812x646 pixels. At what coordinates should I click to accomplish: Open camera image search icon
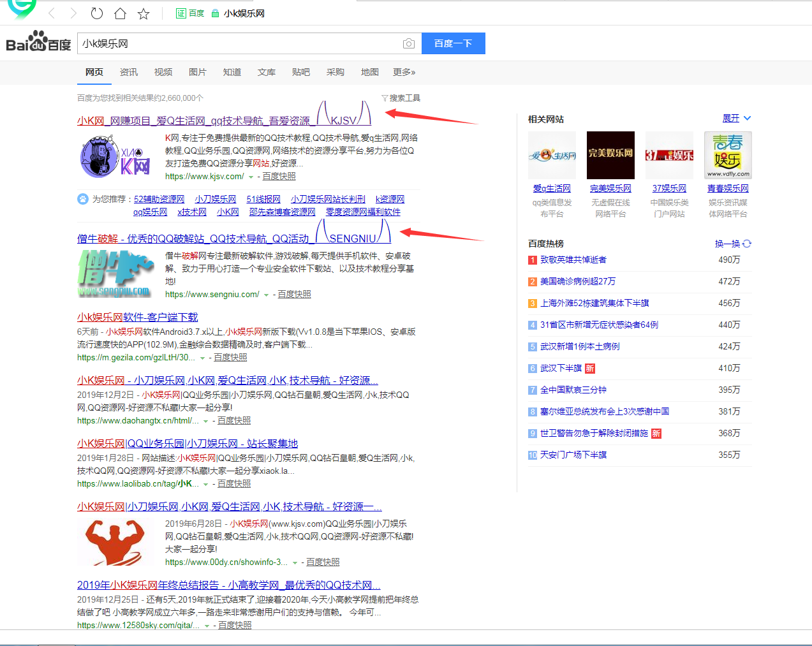point(409,43)
